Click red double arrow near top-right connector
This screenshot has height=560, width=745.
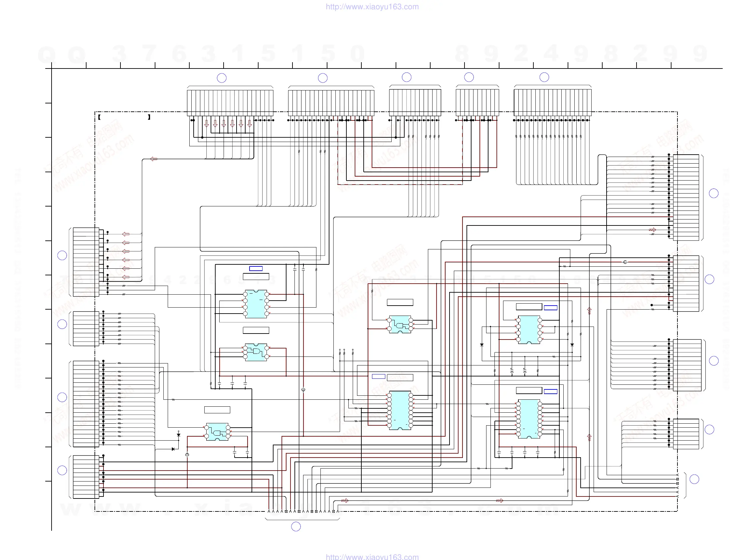click(652, 230)
